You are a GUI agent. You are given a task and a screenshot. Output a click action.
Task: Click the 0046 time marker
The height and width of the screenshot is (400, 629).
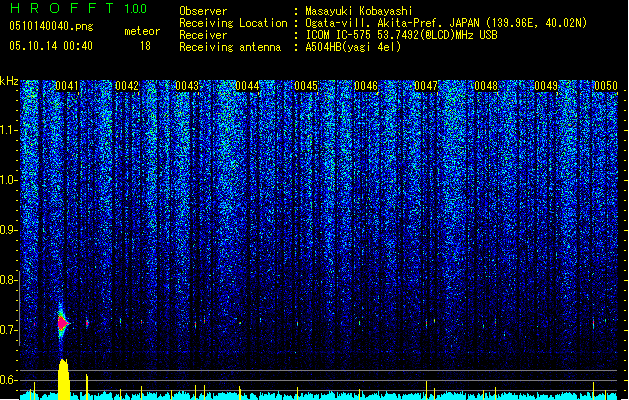(366, 86)
